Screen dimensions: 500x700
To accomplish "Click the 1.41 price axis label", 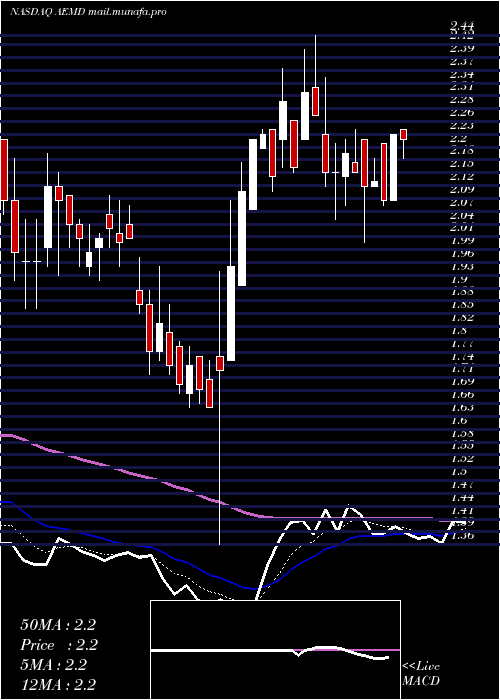I will [462, 510].
